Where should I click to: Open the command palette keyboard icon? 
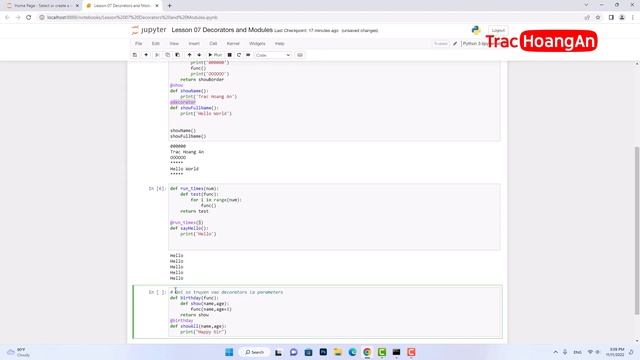300,55
